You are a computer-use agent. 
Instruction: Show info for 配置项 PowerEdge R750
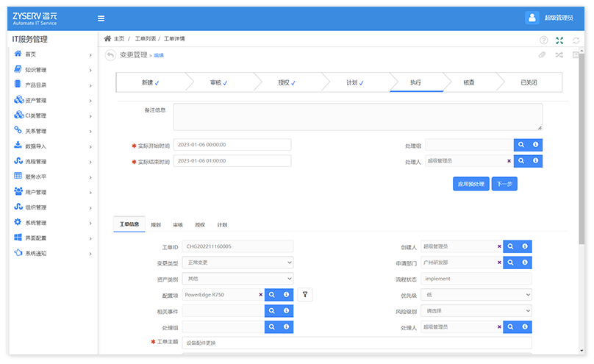point(287,295)
